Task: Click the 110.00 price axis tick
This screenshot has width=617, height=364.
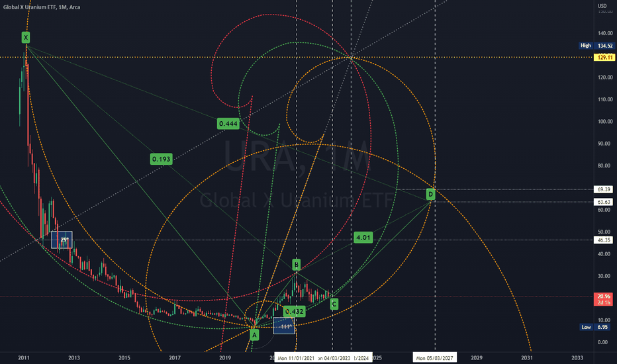Action: pos(605,99)
